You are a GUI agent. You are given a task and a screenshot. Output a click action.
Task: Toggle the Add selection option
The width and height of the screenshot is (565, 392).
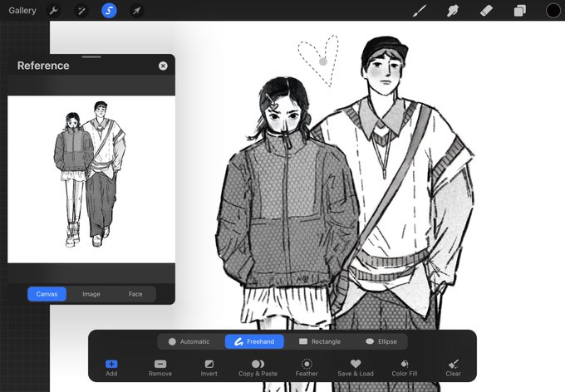coord(111,368)
